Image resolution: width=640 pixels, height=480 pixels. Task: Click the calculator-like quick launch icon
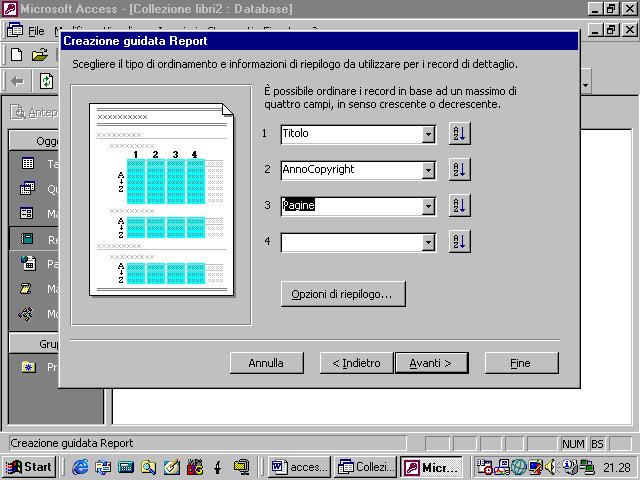[x=126, y=467]
